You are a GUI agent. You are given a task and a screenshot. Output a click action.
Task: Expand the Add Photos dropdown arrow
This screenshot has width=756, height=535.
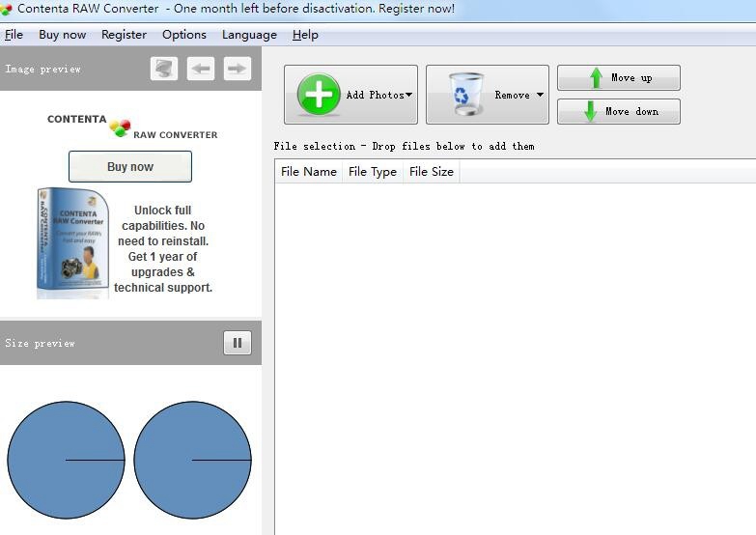pos(408,95)
